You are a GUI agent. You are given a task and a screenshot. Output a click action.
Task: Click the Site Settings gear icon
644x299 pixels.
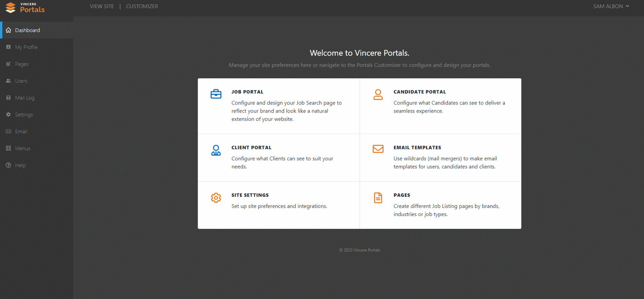216,198
